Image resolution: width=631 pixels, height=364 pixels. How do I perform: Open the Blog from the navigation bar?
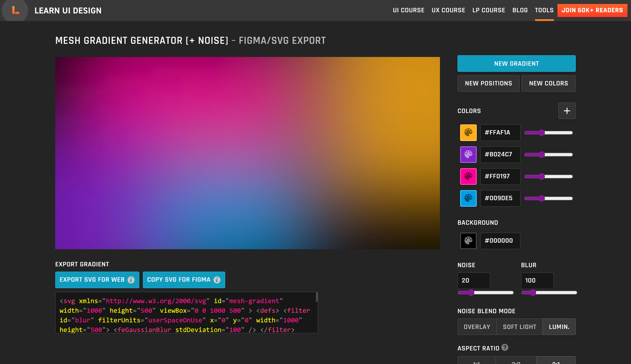pos(520,10)
